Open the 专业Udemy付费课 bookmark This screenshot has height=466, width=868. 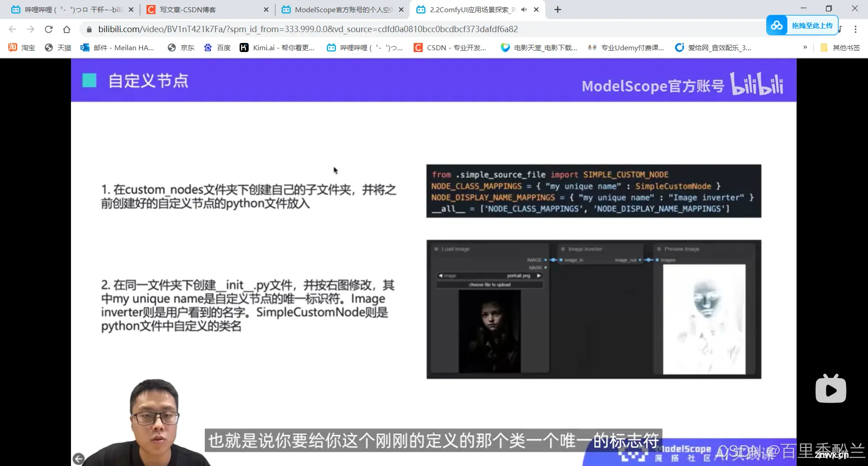(x=626, y=48)
